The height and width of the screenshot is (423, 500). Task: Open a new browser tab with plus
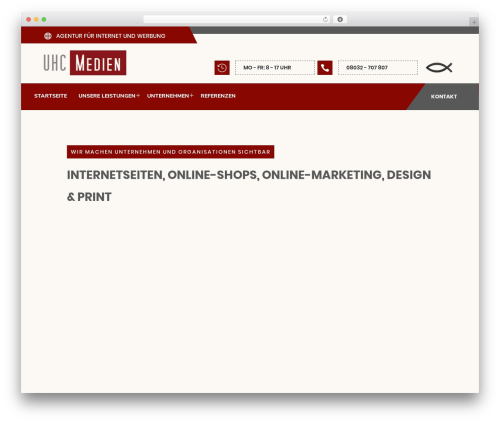tap(474, 22)
